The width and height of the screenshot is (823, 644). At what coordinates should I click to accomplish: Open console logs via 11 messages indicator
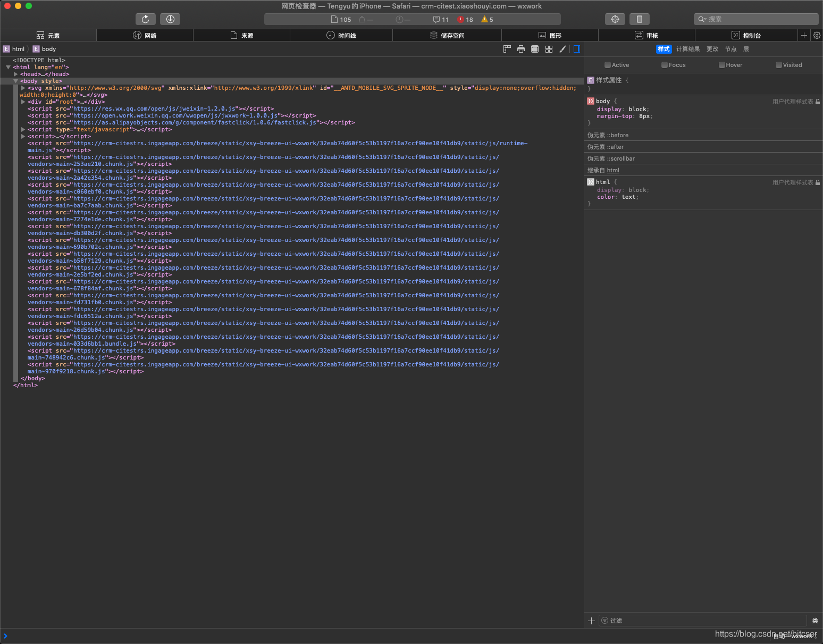(x=441, y=20)
